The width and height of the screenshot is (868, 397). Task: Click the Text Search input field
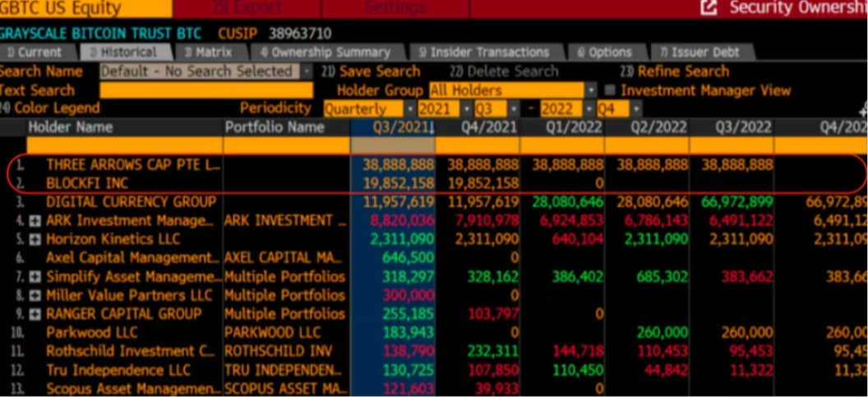tap(206, 90)
